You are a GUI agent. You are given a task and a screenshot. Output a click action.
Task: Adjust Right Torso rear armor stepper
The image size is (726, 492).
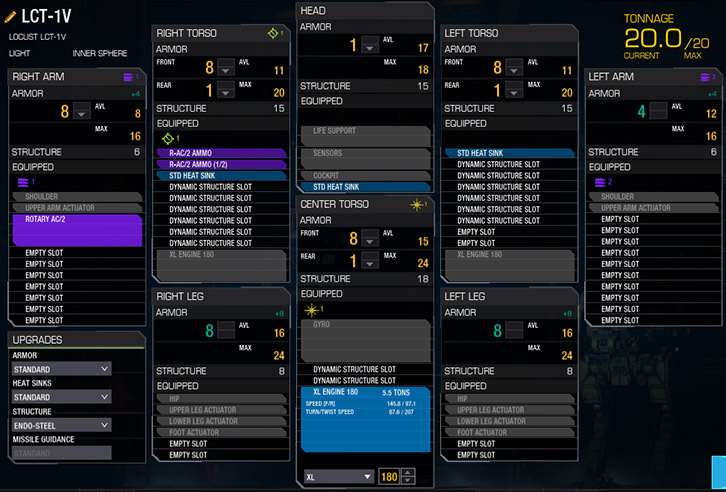(225, 89)
